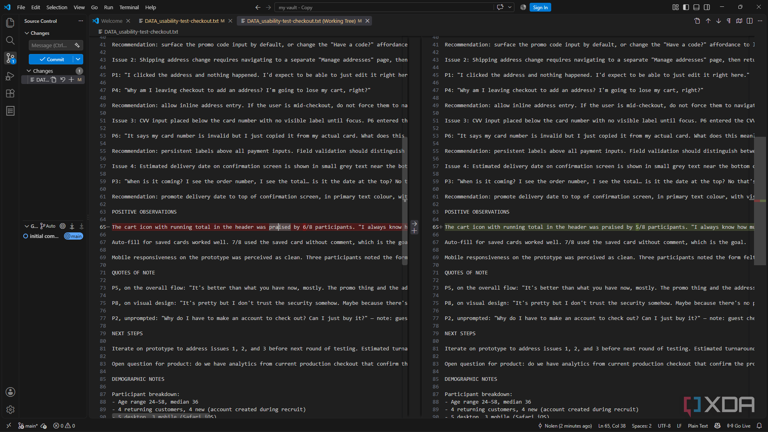Click the command center search box
Image resolution: width=768 pixels, height=432 pixels.
(384, 7)
